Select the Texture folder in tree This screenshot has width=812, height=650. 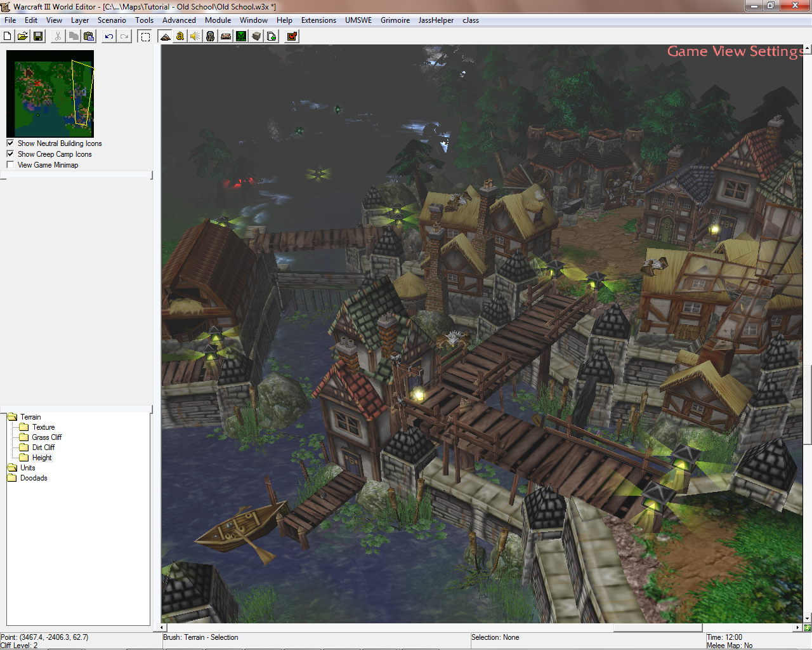click(x=43, y=427)
